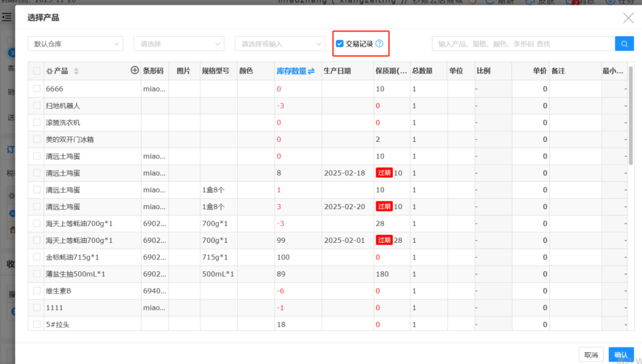Click the product name 扫地机器人

point(62,106)
